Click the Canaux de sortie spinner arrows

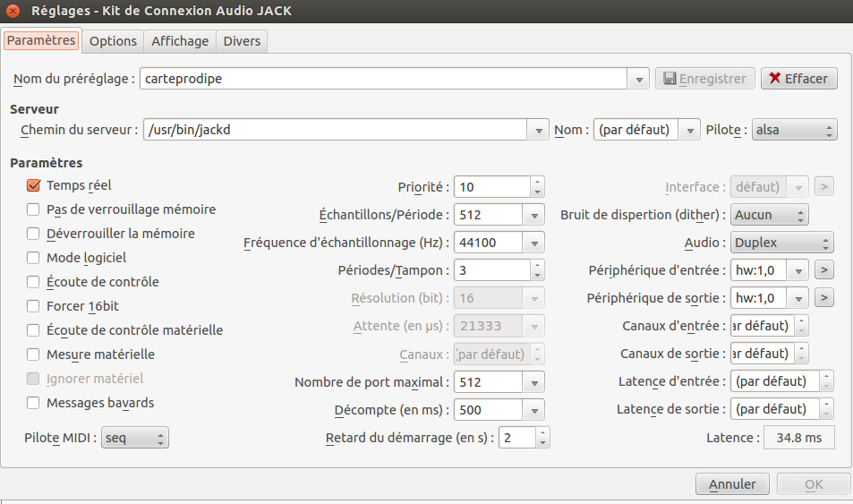click(801, 354)
